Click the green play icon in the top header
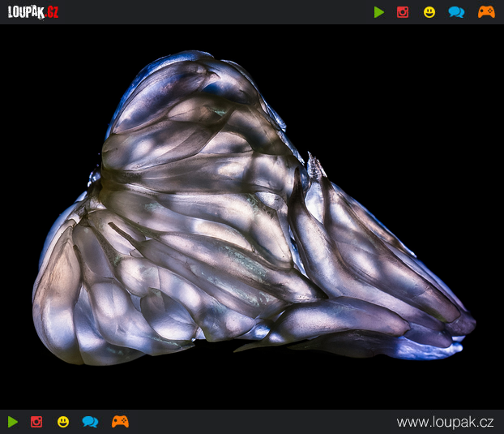 point(379,12)
